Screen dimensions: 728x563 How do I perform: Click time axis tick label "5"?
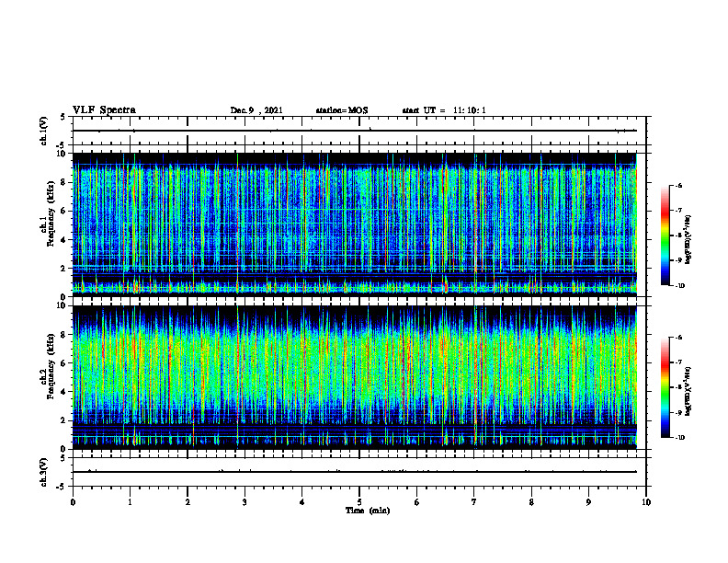[359, 502]
